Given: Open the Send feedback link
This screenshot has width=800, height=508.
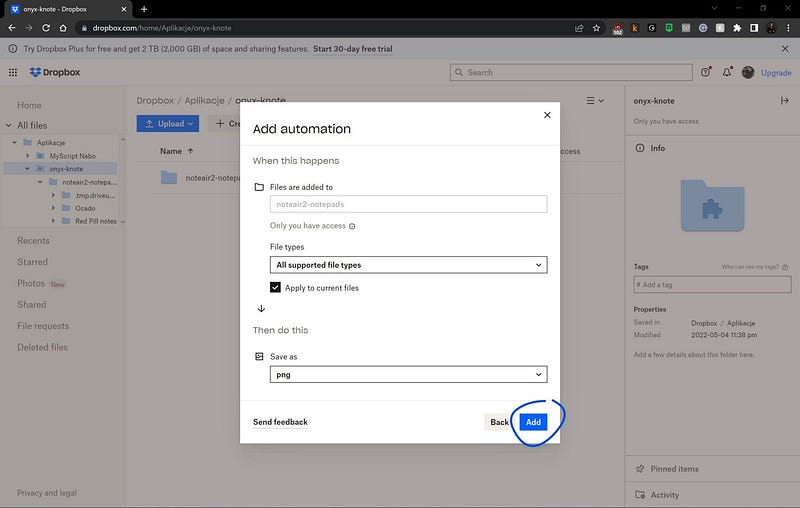Looking at the screenshot, I should 280,422.
